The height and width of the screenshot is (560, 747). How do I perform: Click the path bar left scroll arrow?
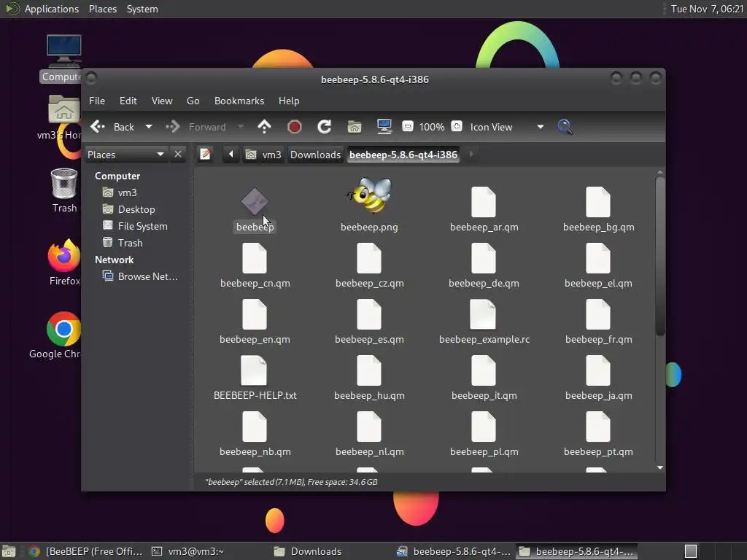click(231, 155)
